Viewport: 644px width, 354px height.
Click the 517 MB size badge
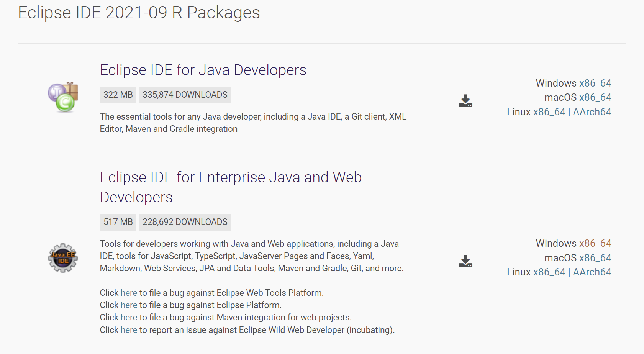(x=118, y=222)
